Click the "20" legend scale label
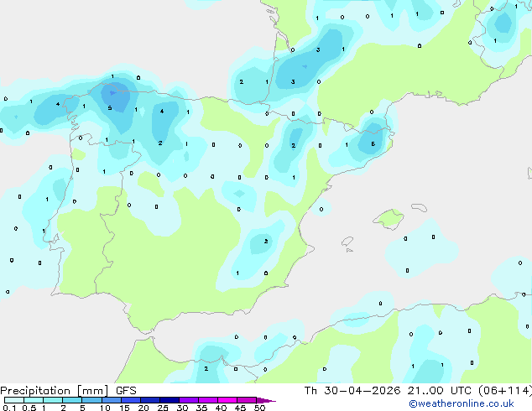 pyautogui.click(x=143, y=408)
